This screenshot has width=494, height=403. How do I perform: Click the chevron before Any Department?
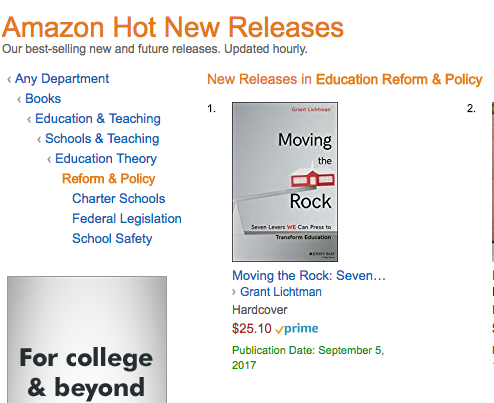pyautogui.click(x=9, y=80)
